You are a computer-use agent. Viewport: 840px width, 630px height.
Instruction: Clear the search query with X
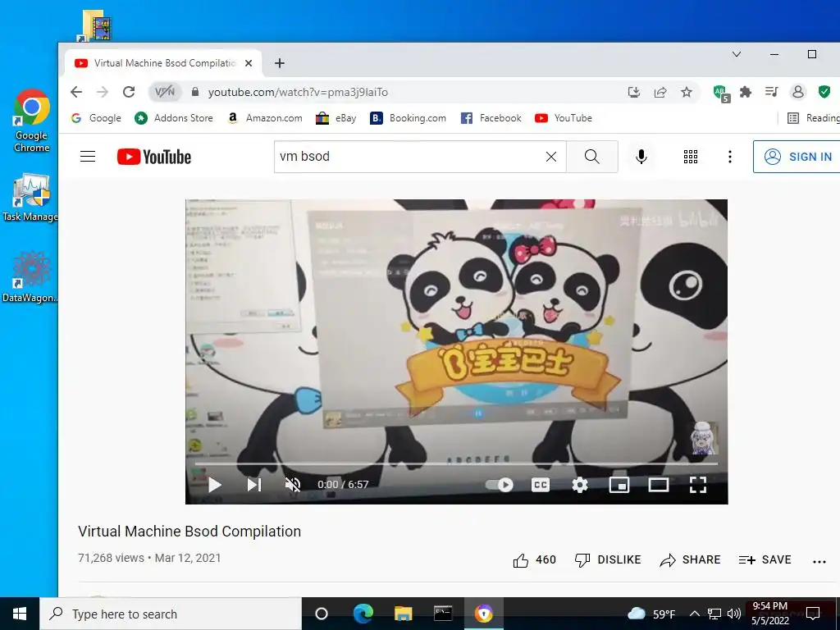[x=550, y=157]
